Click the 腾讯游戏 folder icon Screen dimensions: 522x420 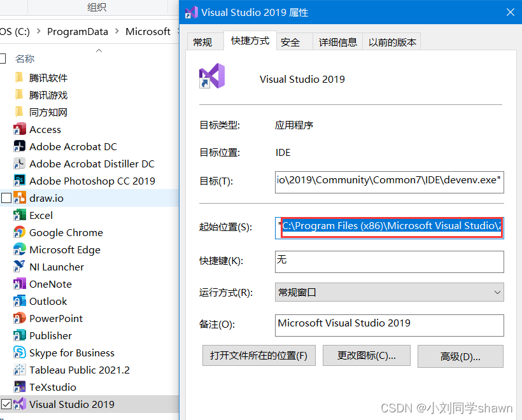(x=19, y=95)
